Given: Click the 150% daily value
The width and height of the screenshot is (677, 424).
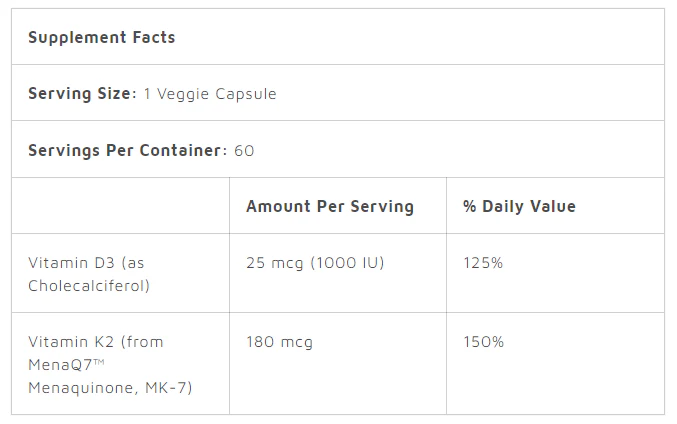Looking at the screenshot, I should click(x=483, y=341).
